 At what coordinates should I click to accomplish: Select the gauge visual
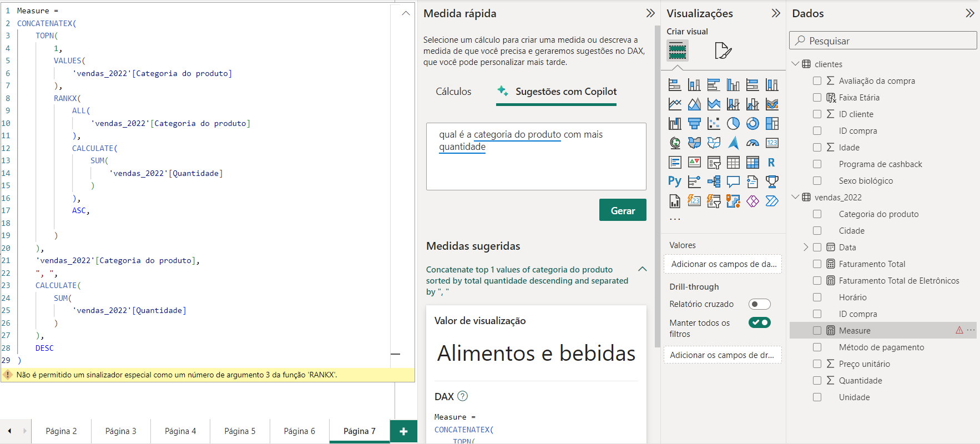752,143
